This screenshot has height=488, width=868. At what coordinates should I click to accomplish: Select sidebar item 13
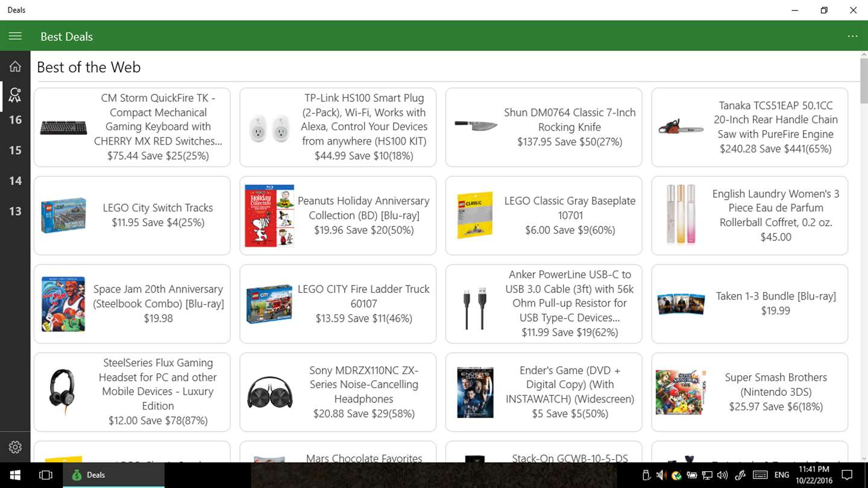click(x=15, y=211)
